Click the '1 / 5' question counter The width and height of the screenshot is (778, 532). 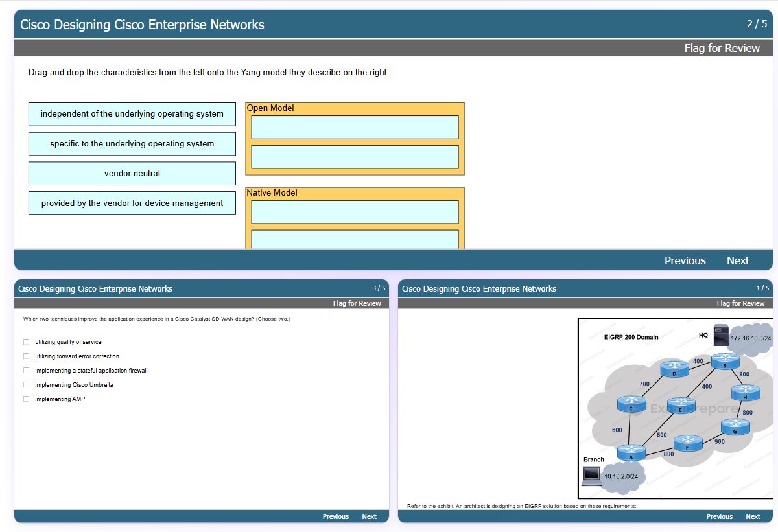tap(762, 288)
